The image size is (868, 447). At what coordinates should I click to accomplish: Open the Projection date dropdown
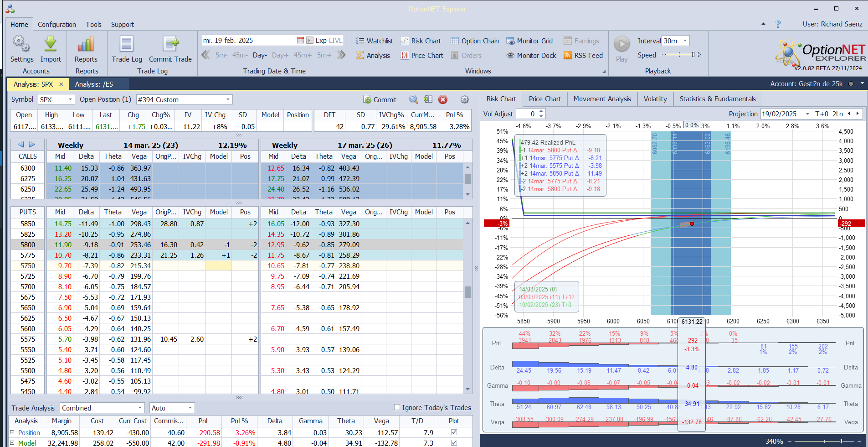pos(807,114)
